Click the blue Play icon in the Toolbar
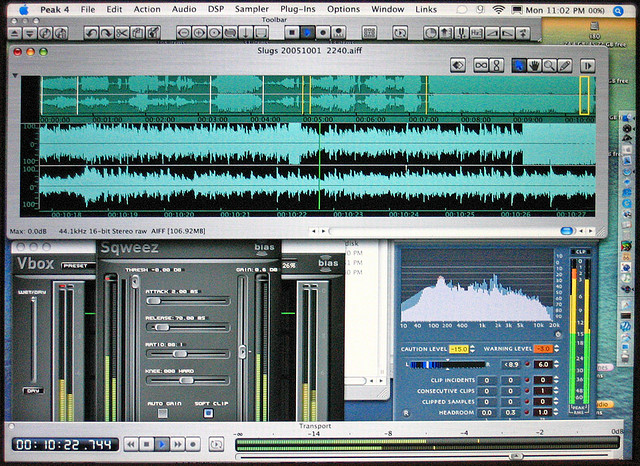 click(x=307, y=32)
